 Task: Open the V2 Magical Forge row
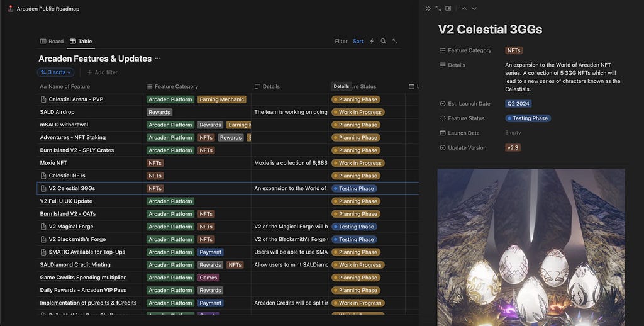tap(71, 227)
